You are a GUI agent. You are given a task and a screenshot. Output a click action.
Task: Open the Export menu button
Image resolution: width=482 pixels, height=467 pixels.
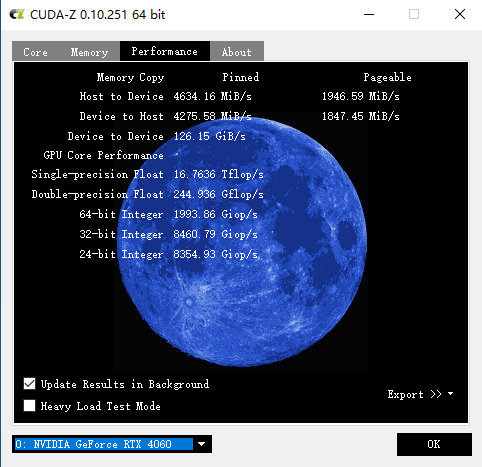point(415,394)
